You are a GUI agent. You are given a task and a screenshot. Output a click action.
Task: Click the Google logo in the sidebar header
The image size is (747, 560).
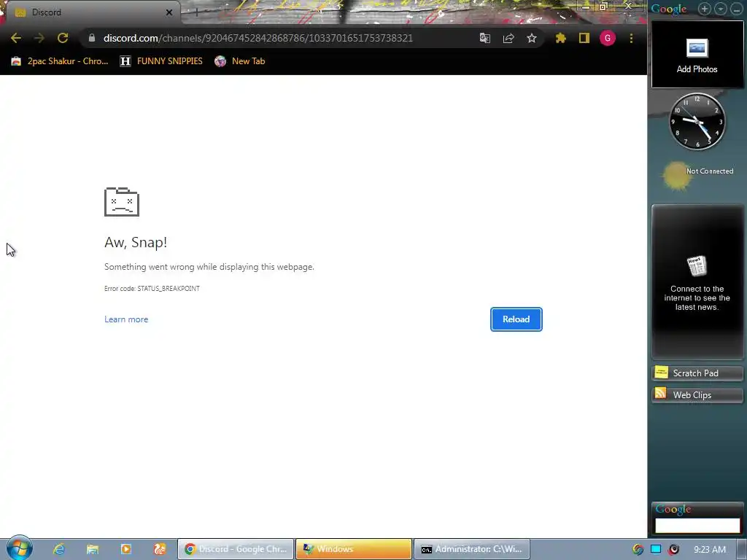669,9
